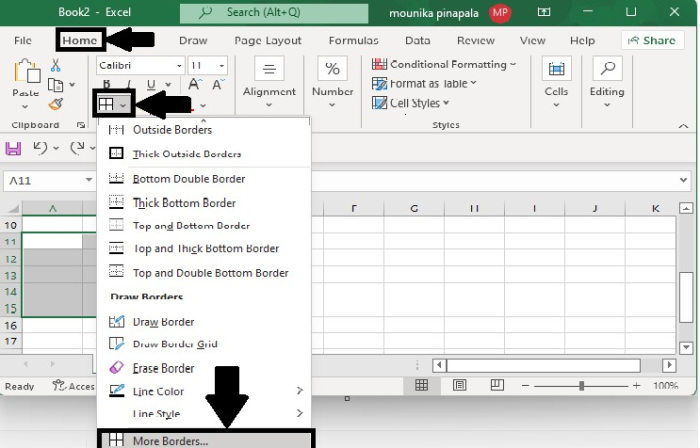Click the MP account avatar
The width and height of the screenshot is (700, 448).
pos(500,12)
